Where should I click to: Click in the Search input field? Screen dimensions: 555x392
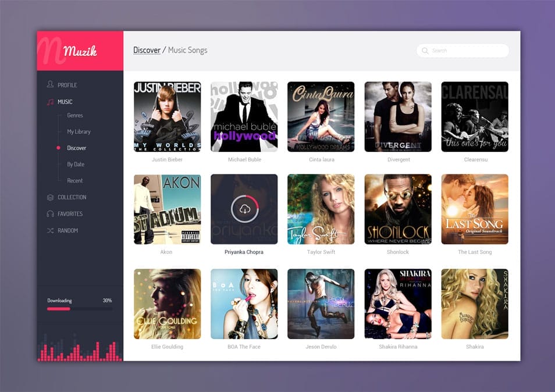(x=465, y=51)
